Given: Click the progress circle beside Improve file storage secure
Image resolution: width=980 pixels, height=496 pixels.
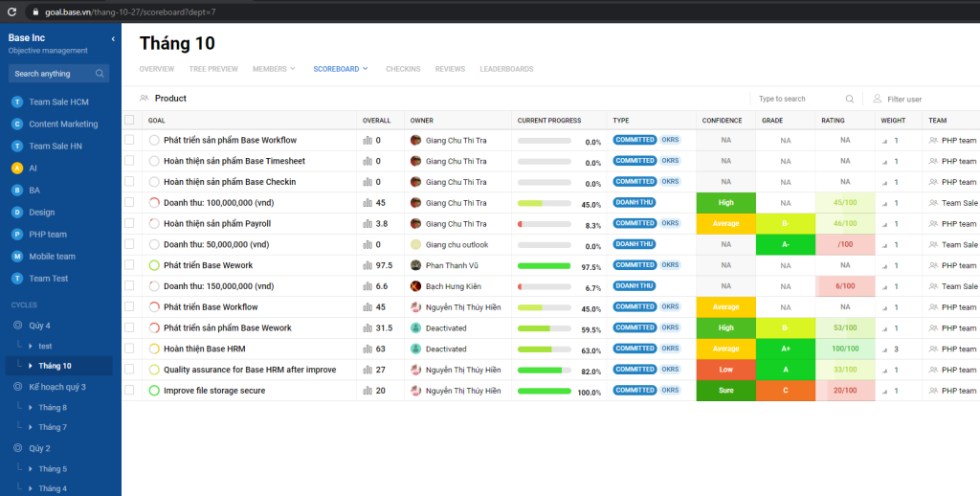Looking at the screenshot, I should (x=154, y=391).
